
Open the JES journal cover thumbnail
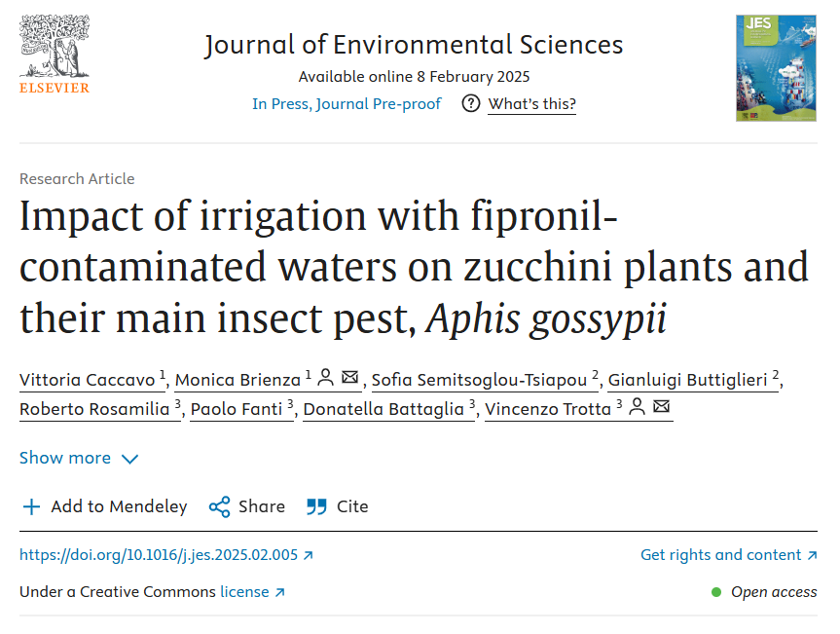(776, 68)
